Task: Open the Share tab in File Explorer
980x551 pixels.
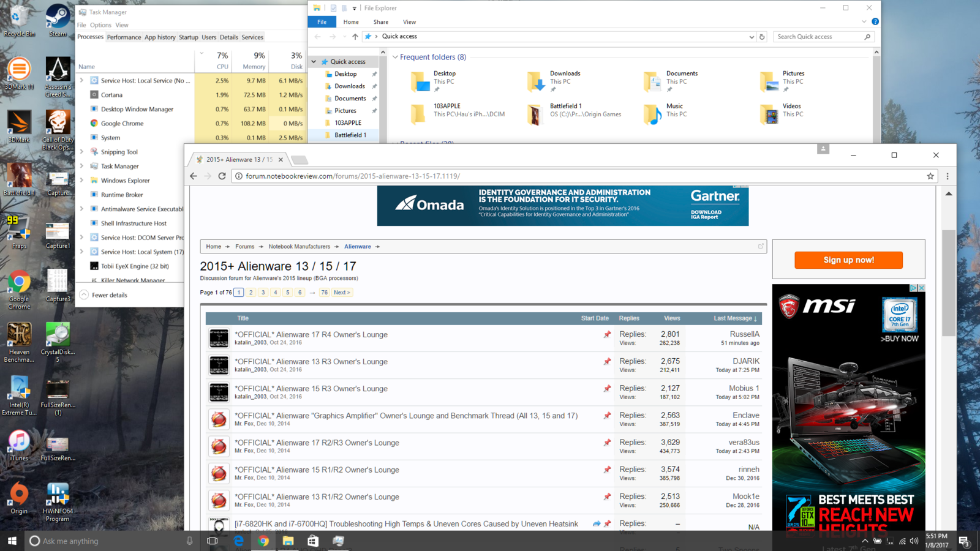Action: click(x=381, y=22)
